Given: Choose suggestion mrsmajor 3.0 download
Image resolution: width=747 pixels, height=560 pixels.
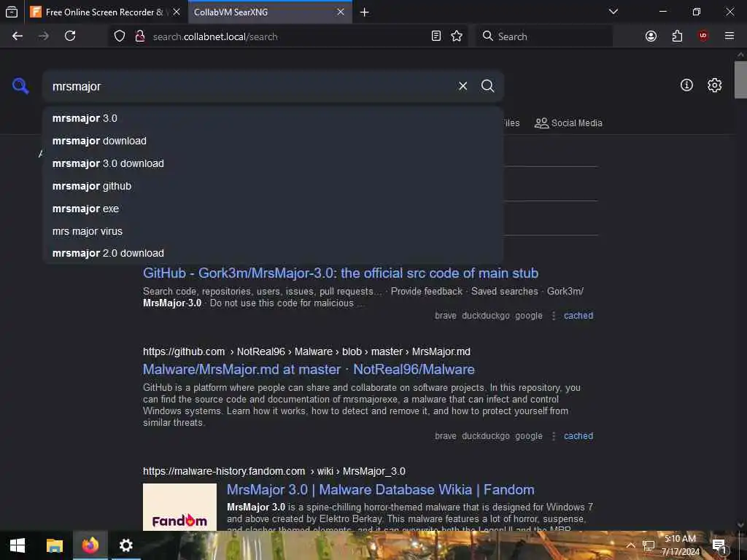Looking at the screenshot, I should [x=273, y=163].
